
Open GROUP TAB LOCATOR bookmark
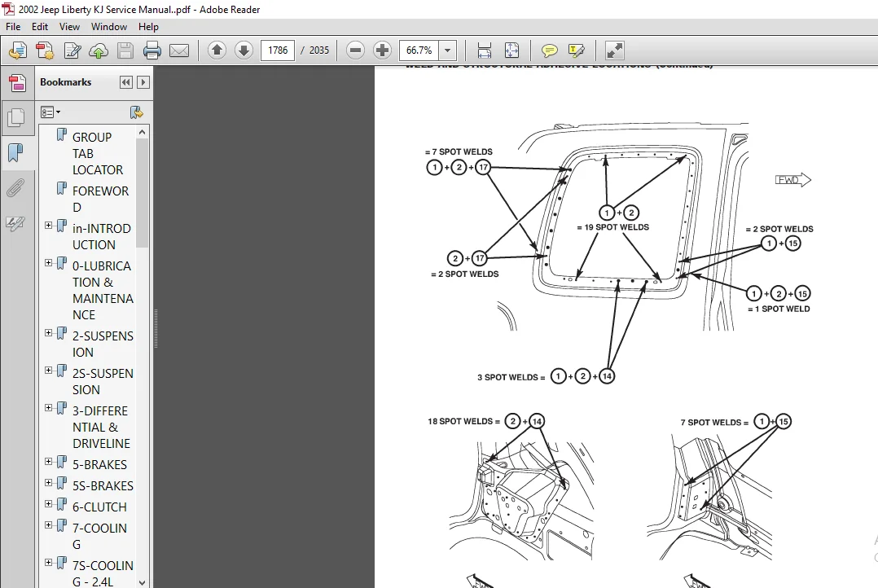click(98, 153)
